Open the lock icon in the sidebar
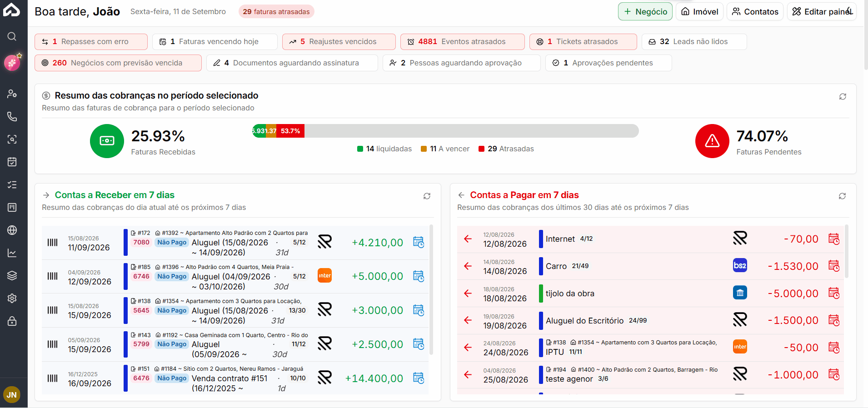Image resolution: width=868 pixels, height=408 pixels. (x=12, y=321)
